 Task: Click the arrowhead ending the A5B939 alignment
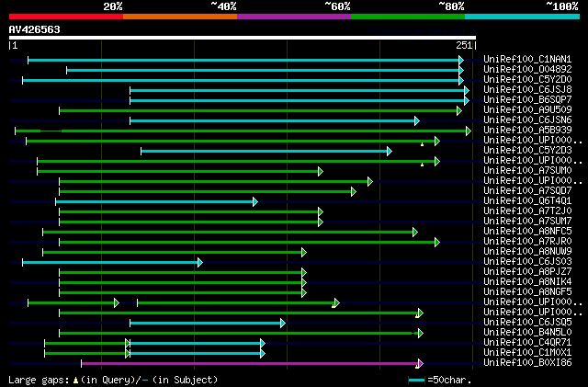pyautogui.click(x=469, y=131)
